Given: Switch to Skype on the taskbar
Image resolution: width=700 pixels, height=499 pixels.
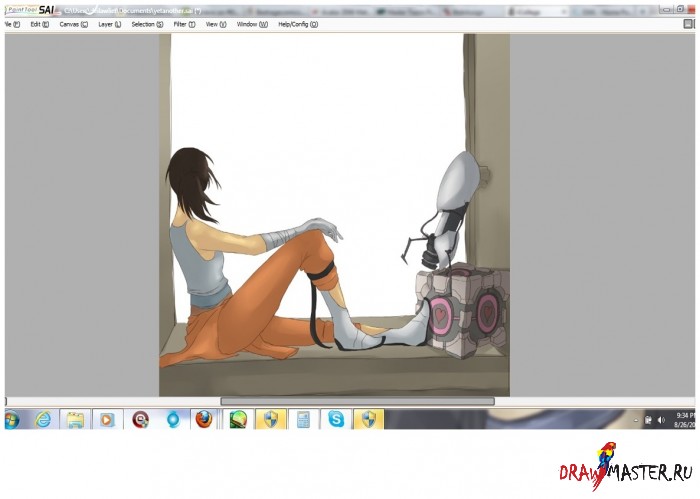Looking at the screenshot, I should point(336,420).
